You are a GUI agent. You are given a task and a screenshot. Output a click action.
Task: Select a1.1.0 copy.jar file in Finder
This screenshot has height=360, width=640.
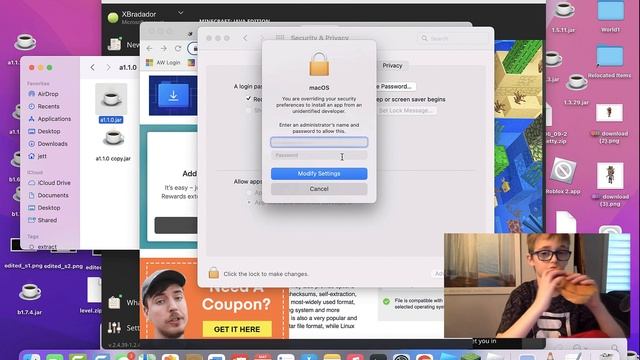113,145
